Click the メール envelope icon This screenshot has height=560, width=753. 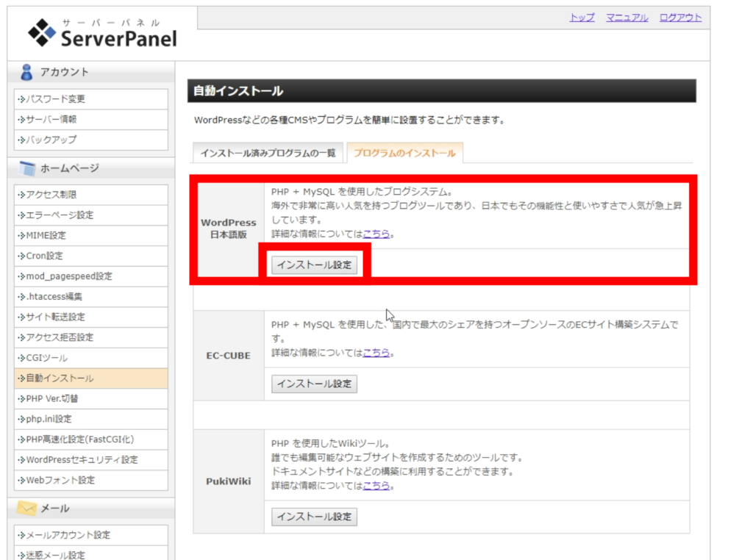tap(27, 508)
